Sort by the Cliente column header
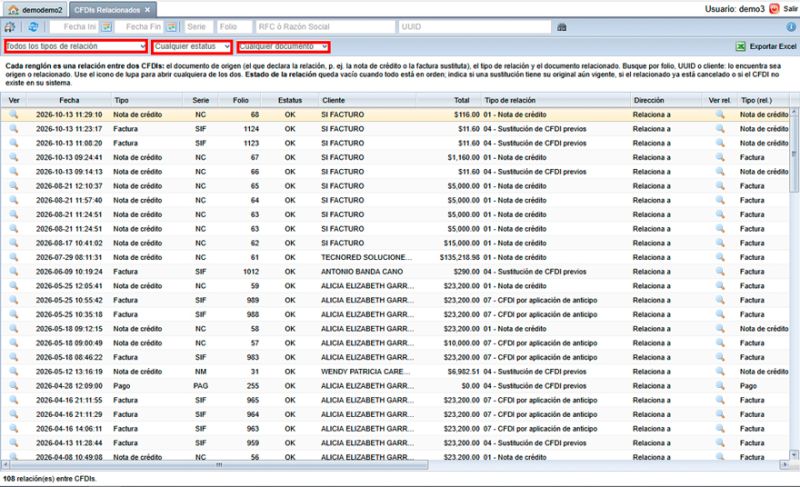The height and width of the screenshot is (487, 800). 367,100
